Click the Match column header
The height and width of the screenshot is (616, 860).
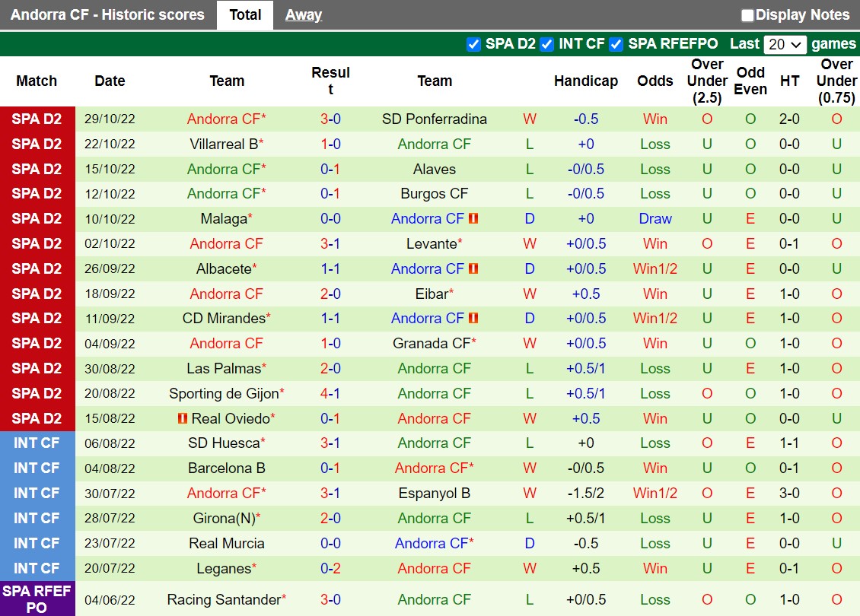point(37,81)
